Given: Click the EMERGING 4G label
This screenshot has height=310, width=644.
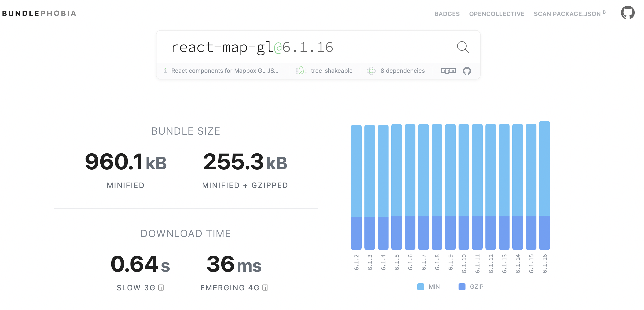Looking at the screenshot, I should pyautogui.click(x=230, y=288).
